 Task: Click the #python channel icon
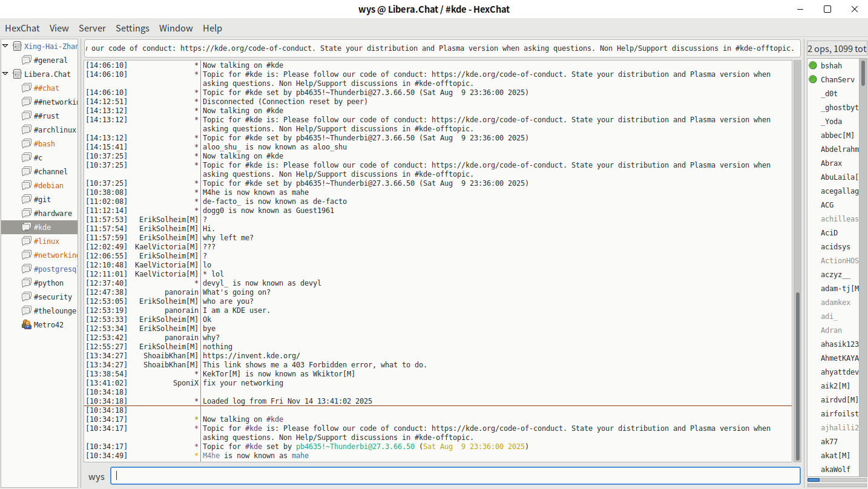pyautogui.click(x=27, y=283)
